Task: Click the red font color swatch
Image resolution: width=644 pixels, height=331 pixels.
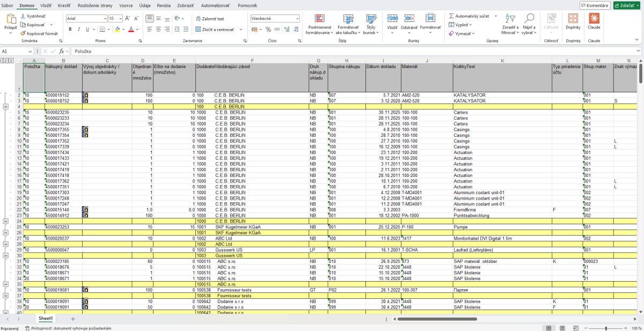Action: pyautogui.click(x=131, y=29)
